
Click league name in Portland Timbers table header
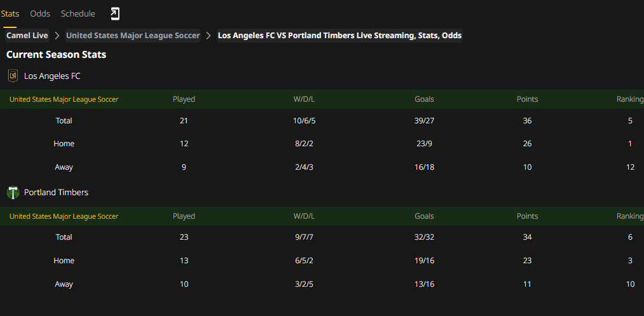tap(64, 216)
